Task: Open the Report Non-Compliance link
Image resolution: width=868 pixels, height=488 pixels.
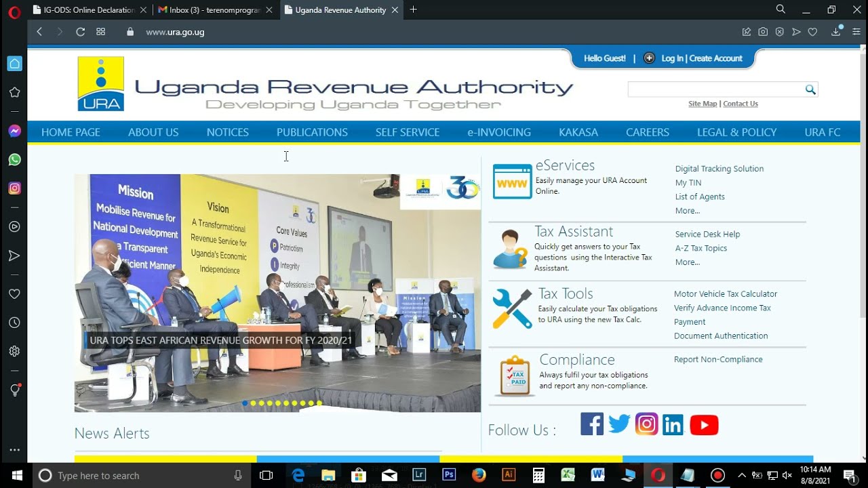Action: point(718,359)
